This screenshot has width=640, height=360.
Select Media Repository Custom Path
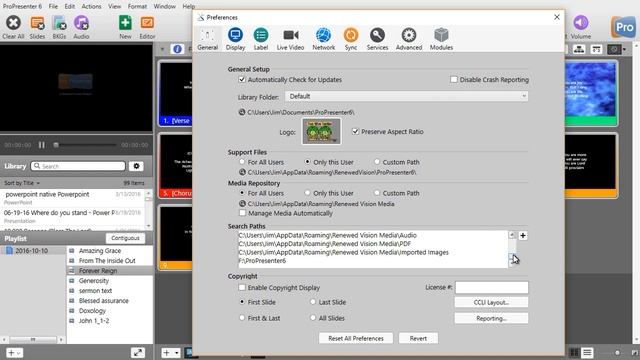(377, 193)
